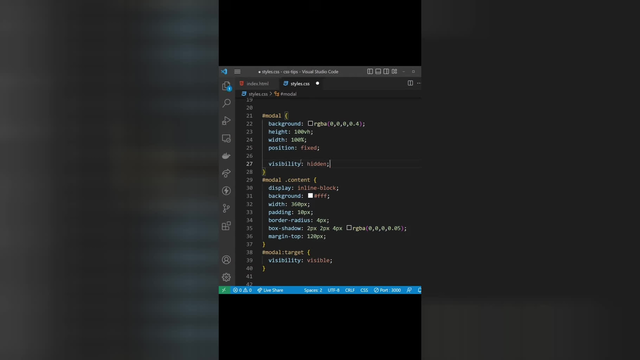The height and width of the screenshot is (360, 640).
Task: Split the editor to the right
Action: [410, 83]
